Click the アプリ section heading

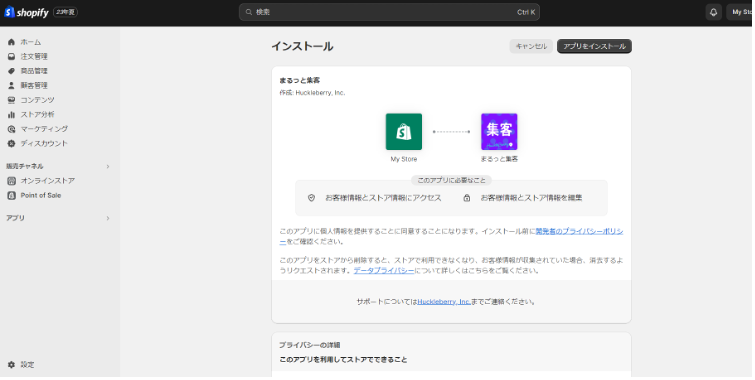[15, 218]
